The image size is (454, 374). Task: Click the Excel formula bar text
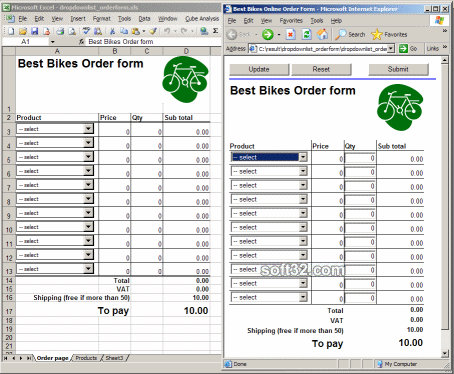(x=121, y=42)
